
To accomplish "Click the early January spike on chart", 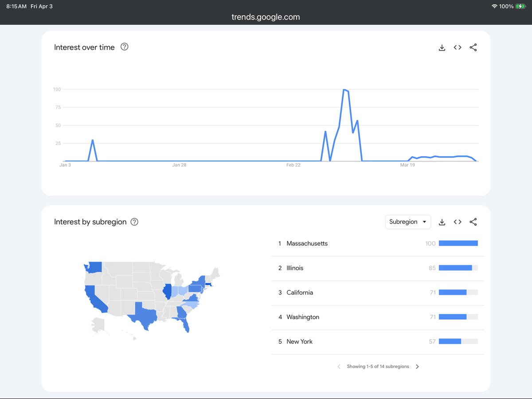I will coord(92,140).
